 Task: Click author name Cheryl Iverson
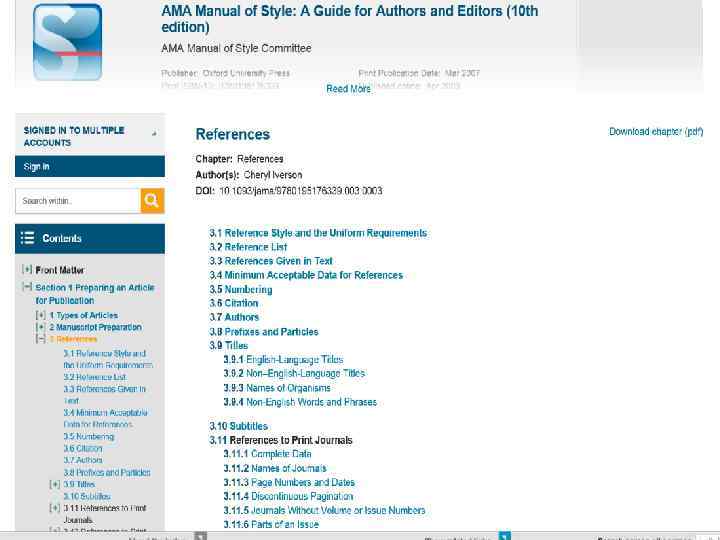(273, 175)
